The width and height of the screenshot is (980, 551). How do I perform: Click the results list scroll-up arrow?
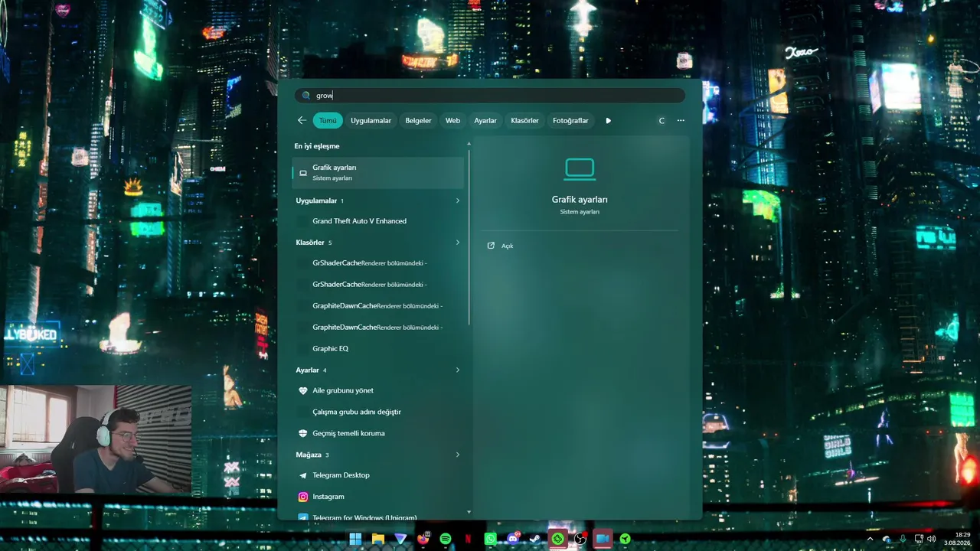point(469,143)
